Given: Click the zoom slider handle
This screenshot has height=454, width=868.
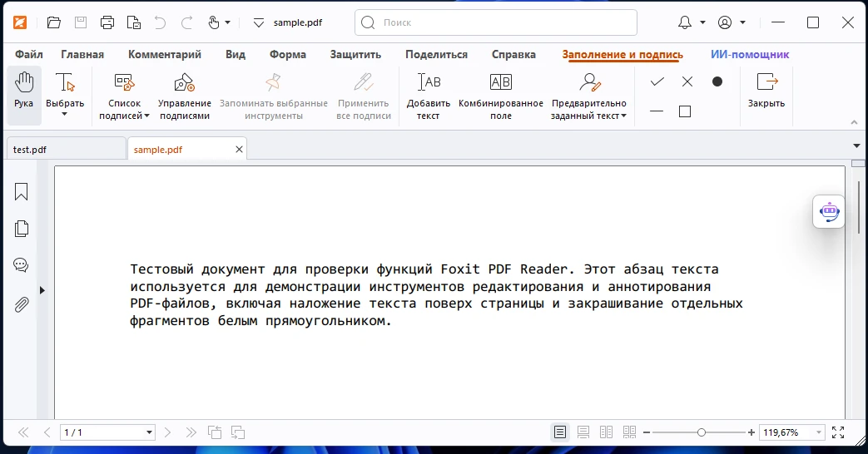Looking at the screenshot, I should tap(702, 432).
